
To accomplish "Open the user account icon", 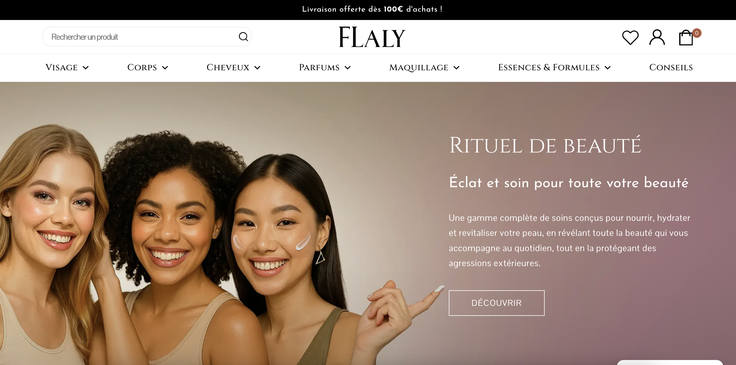I will click(657, 37).
